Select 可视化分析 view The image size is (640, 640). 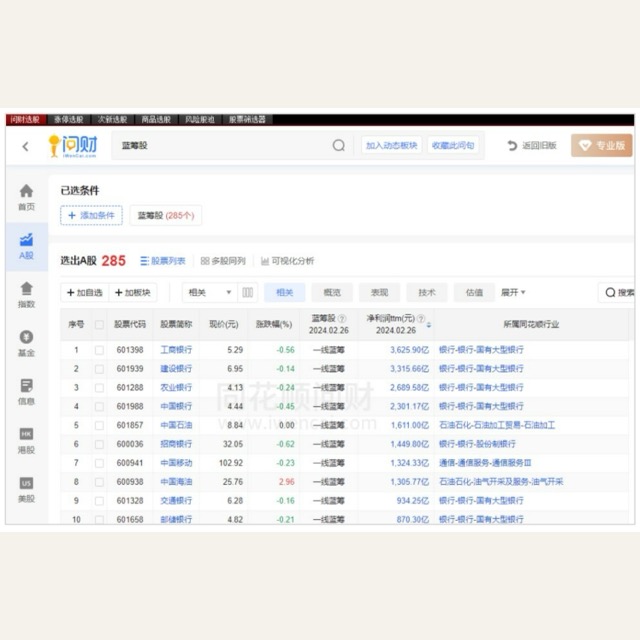(x=288, y=261)
